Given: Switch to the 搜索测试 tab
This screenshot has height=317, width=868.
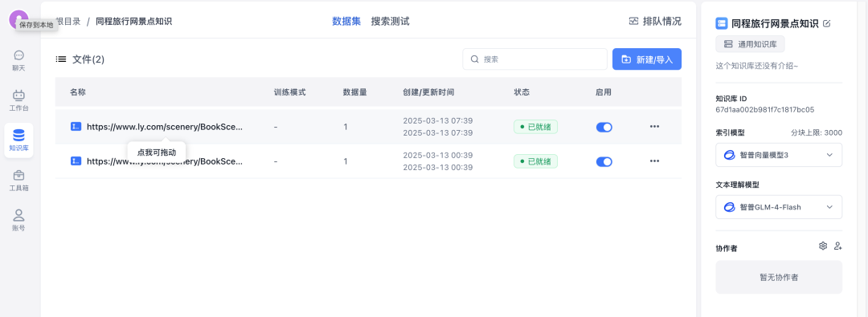Looking at the screenshot, I should (x=391, y=22).
